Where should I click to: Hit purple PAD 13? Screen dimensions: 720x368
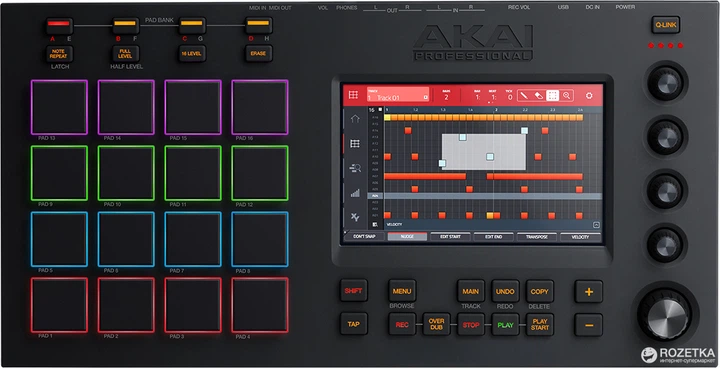pyautogui.click(x=59, y=107)
